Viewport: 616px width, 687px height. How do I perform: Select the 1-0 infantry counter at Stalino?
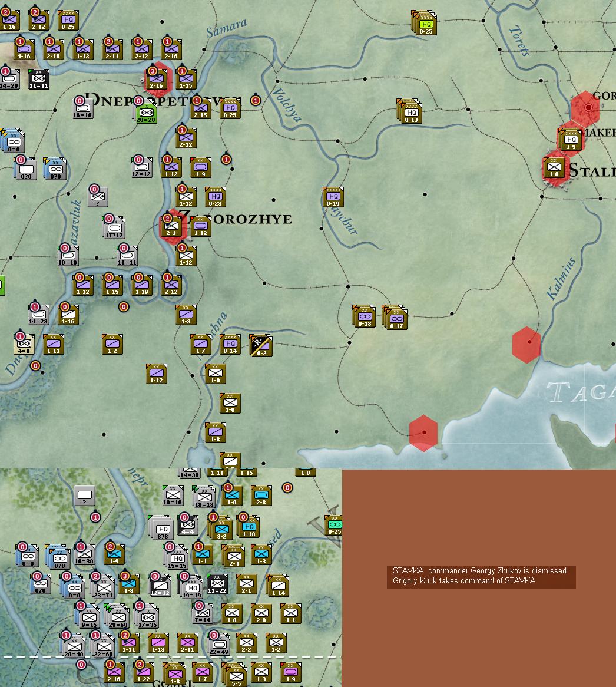554,167
